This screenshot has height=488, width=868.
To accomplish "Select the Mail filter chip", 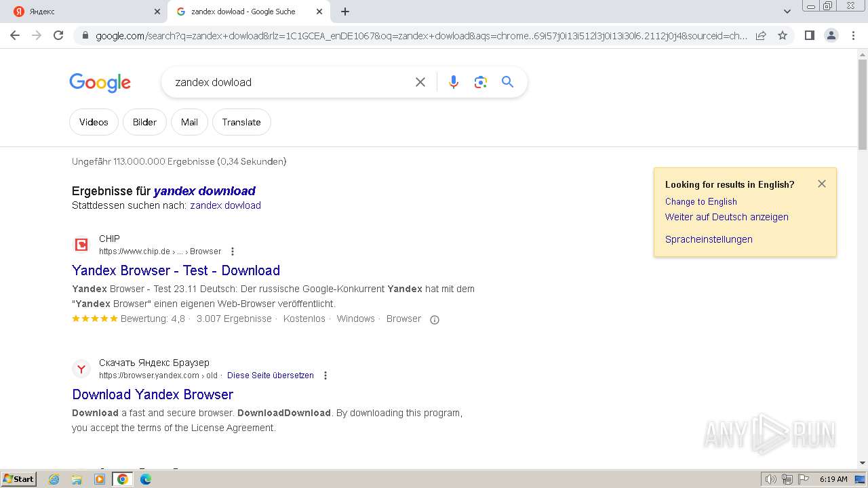I will (189, 122).
